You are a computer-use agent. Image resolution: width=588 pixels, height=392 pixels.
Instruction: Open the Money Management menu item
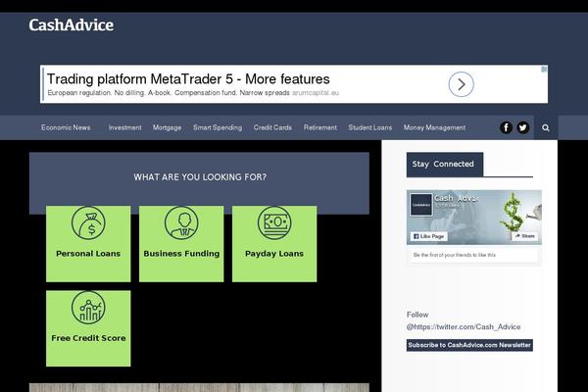tap(434, 127)
